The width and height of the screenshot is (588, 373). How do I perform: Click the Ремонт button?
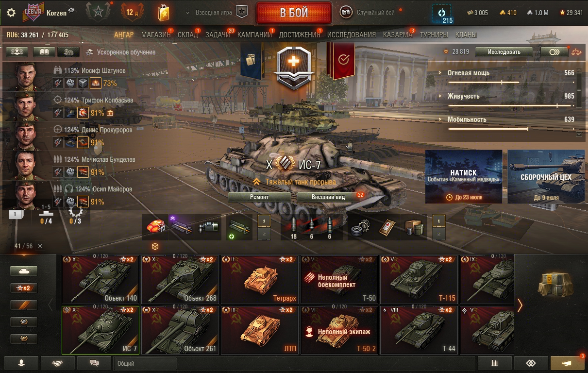tap(259, 197)
